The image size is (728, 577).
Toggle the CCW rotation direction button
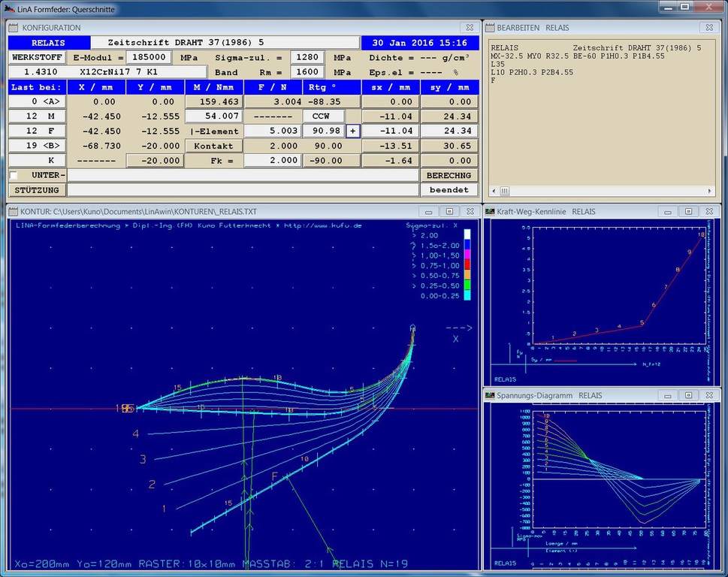(x=323, y=116)
